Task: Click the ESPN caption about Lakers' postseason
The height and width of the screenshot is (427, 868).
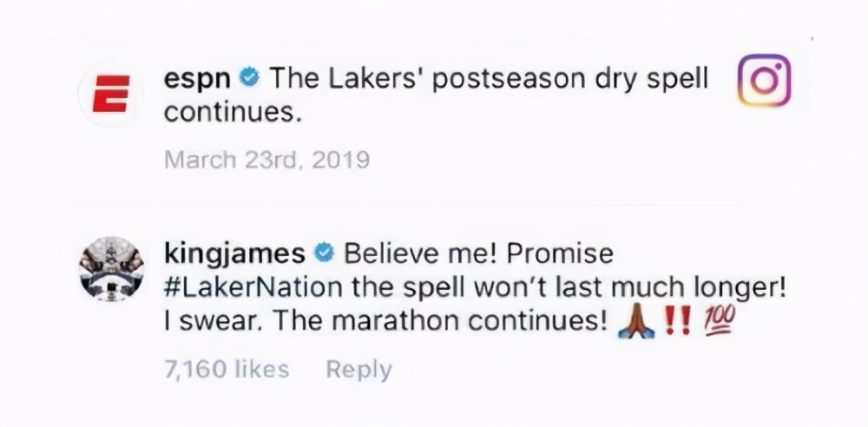Action: coord(437,95)
